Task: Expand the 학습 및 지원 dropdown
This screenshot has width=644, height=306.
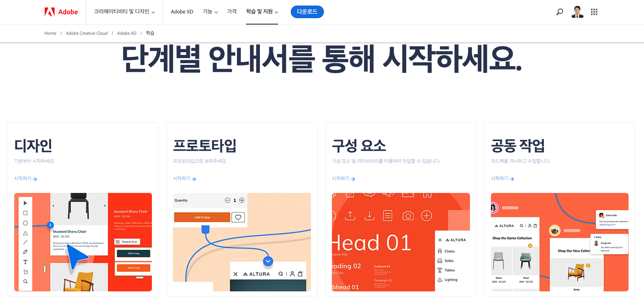Action: [262, 12]
